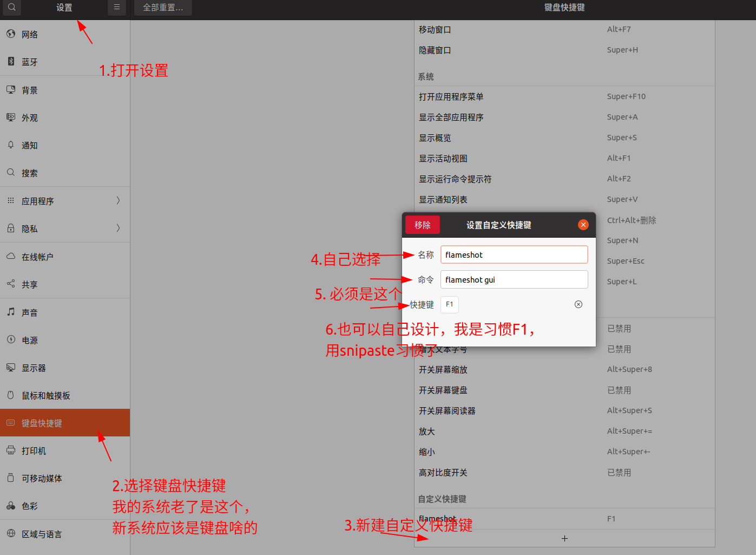Click the F1 shortcut key field
Image resolution: width=756 pixels, height=555 pixels.
[x=449, y=304]
